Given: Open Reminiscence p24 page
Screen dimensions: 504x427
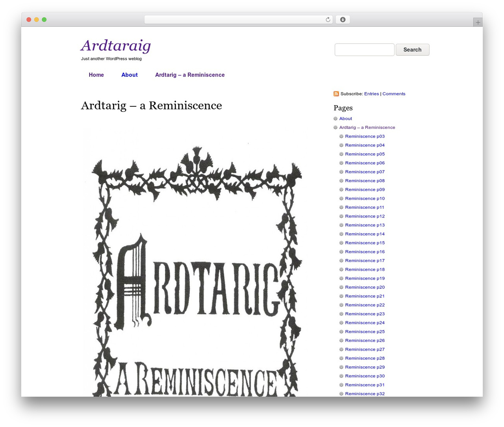Looking at the screenshot, I should pyautogui.click(x=365, y=323).
